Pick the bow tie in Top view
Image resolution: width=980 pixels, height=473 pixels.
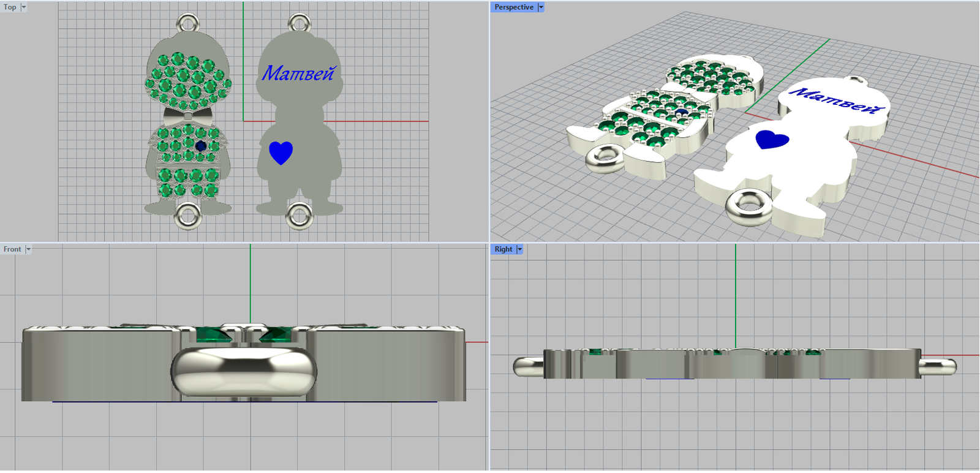coord(188,115)
